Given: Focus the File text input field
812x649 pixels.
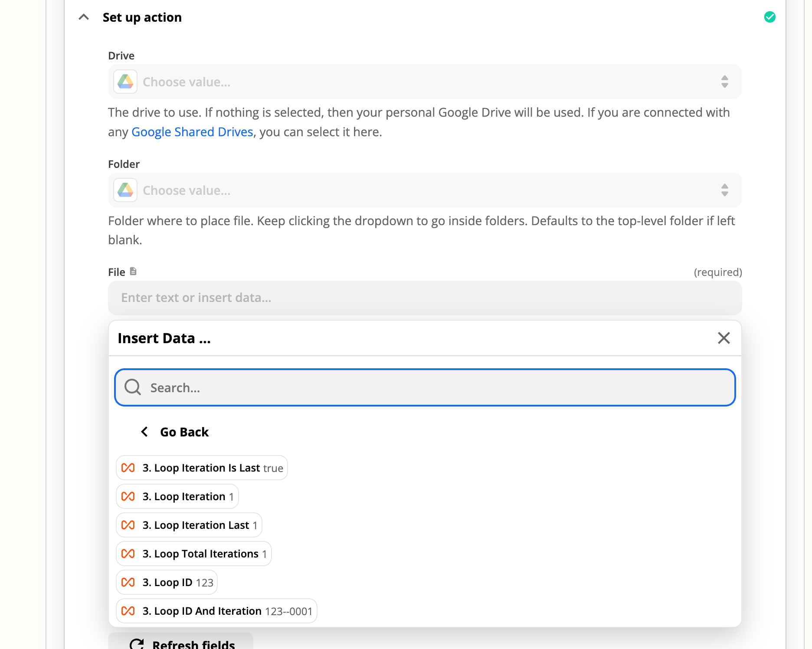Looking at the screenshot, I should 425,298.
